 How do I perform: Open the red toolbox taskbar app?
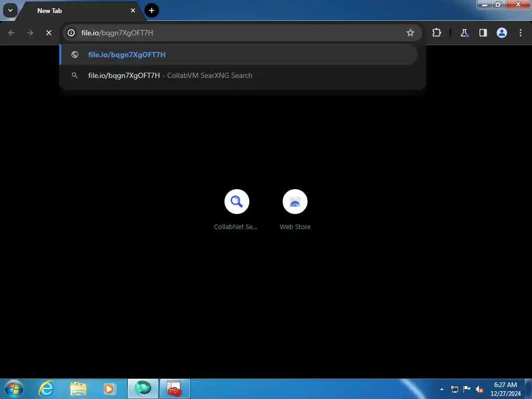[175, 389]
